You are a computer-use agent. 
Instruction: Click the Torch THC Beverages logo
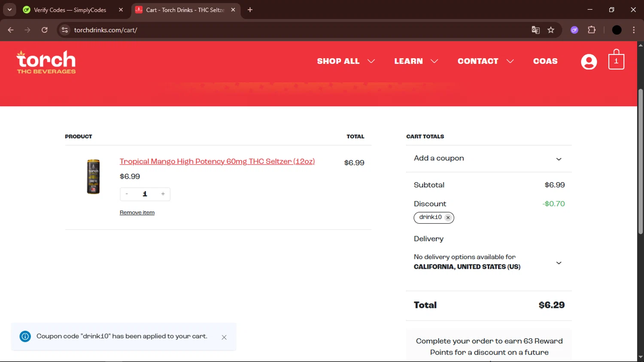tap(46, 62)
